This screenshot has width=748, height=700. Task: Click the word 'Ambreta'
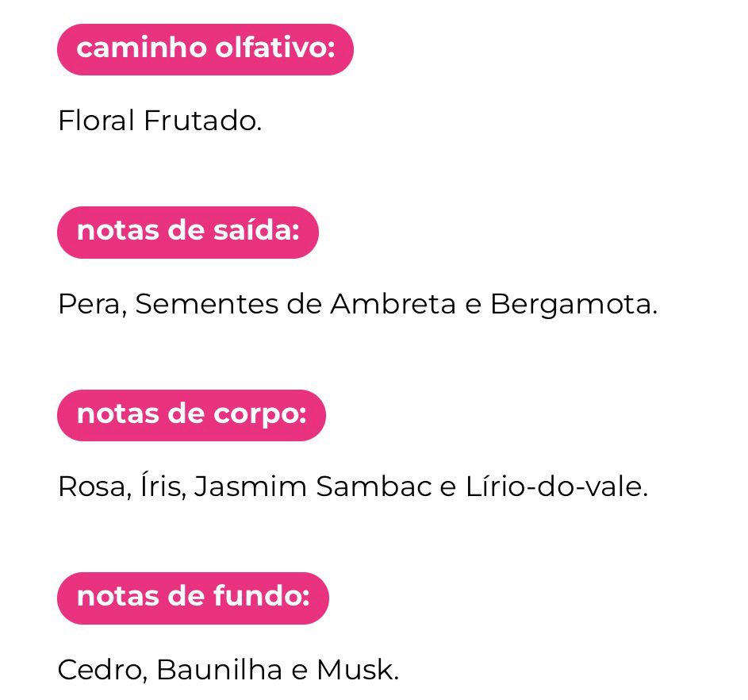pos(393,304)
